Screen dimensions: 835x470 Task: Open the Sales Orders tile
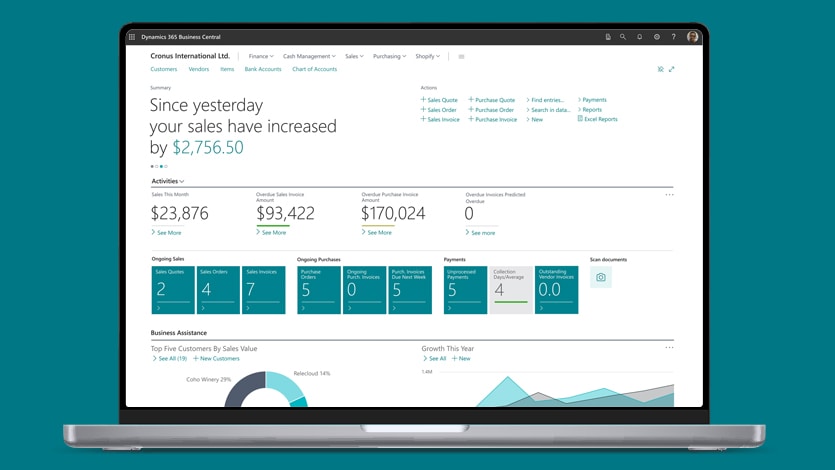218,290
